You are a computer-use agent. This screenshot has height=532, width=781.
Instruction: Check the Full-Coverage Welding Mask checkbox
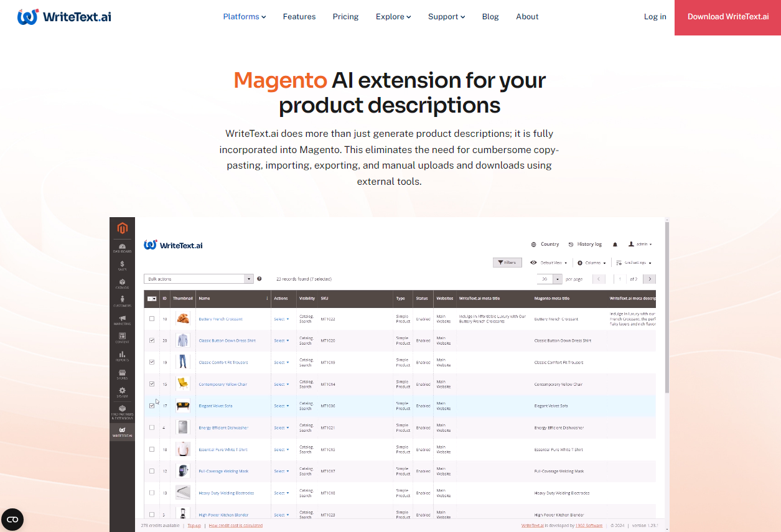click(152, 471)
